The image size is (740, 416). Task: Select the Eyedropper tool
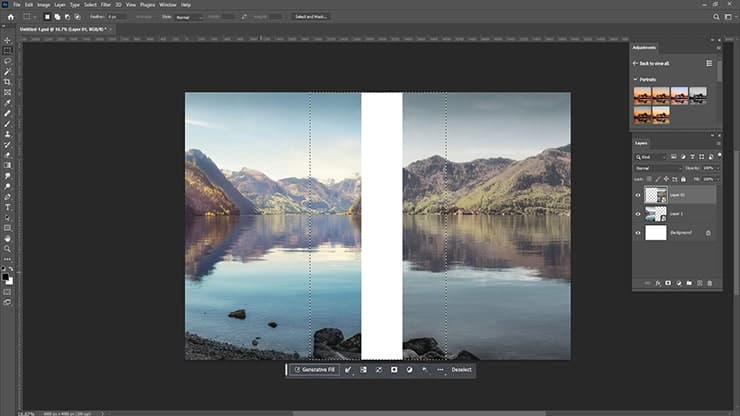7,102
